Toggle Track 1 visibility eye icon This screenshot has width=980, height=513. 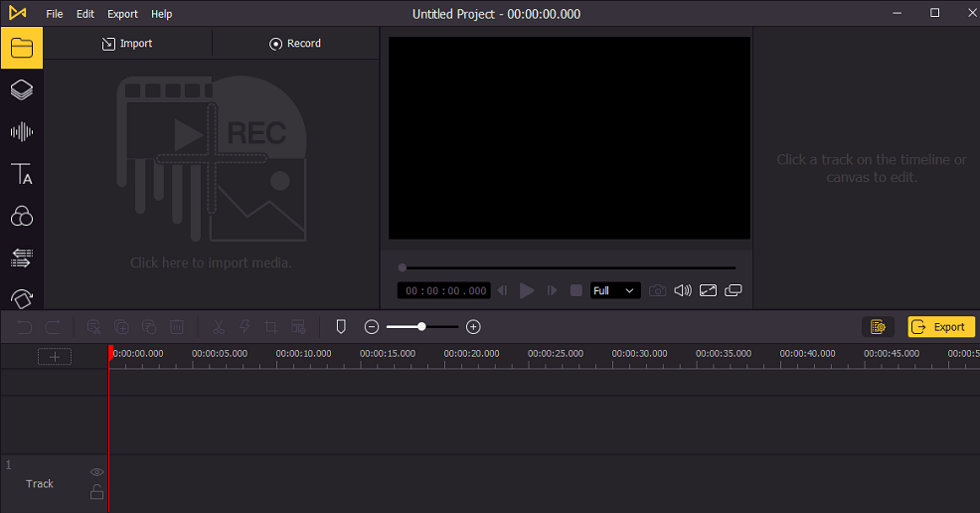tap(96, 472)
